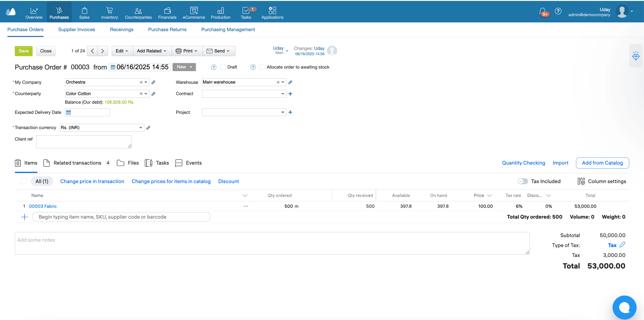Image resolution: width=644 pixels, height=320 pixels.
Task: Open the Production module
Action: coord(221,13)
